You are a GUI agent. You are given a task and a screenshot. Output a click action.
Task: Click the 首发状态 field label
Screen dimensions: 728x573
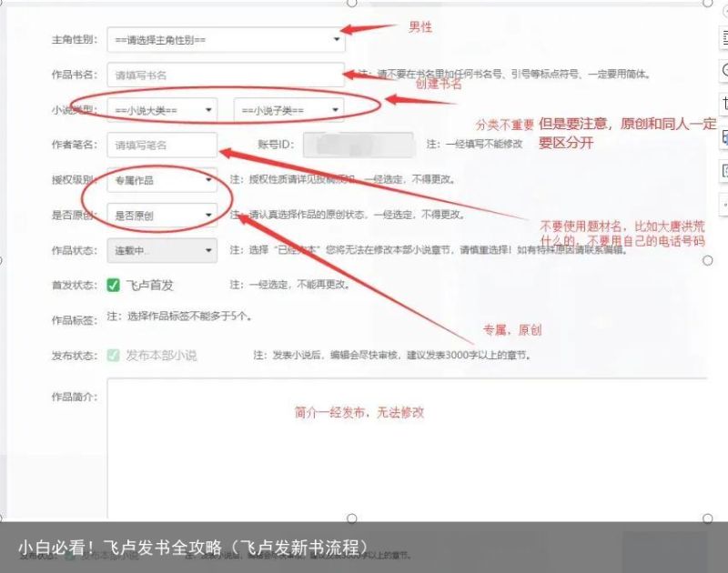pyautogui.click(x=75, y=285)
